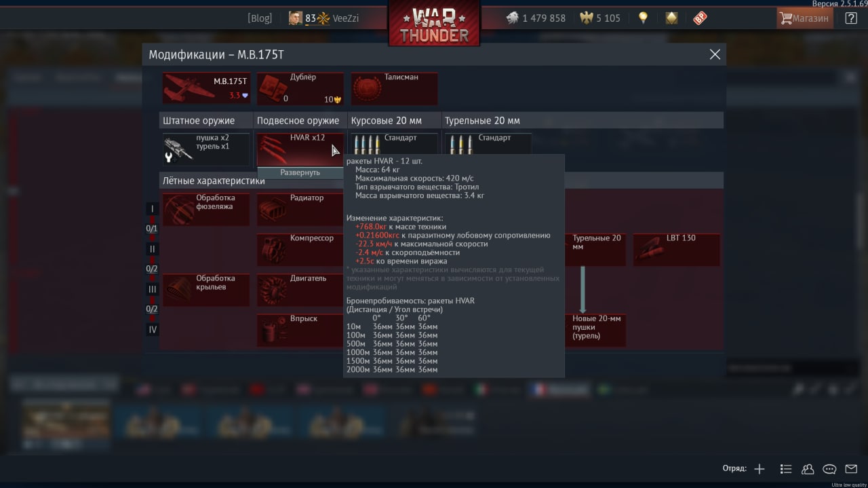
Task: Select the Впрыск modification
Action: [300, 330]
